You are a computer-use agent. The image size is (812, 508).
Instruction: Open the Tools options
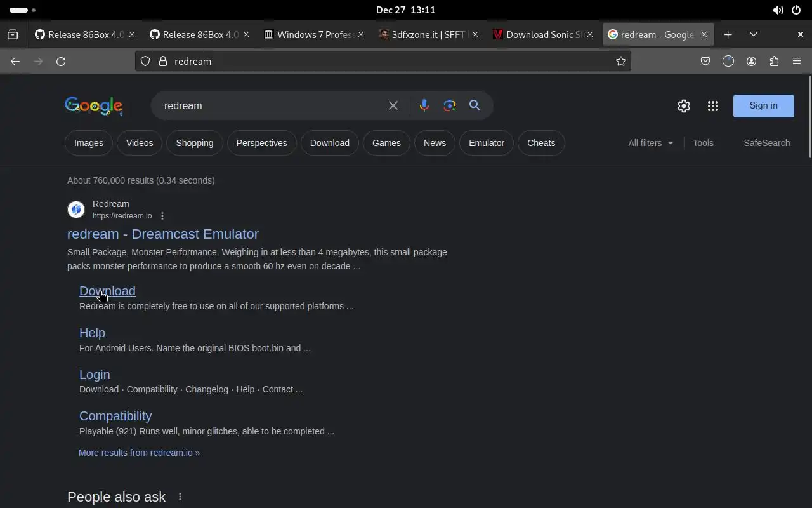tap(703, 143)
